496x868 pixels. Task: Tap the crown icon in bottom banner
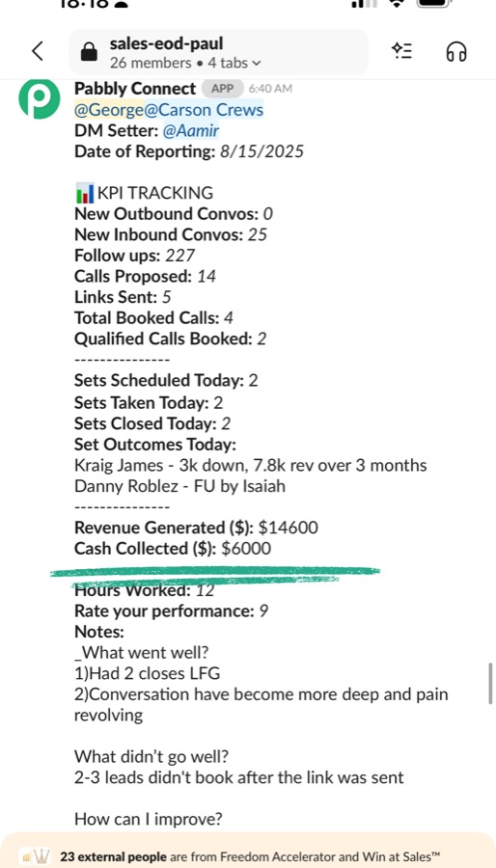(x=42, y=856)
